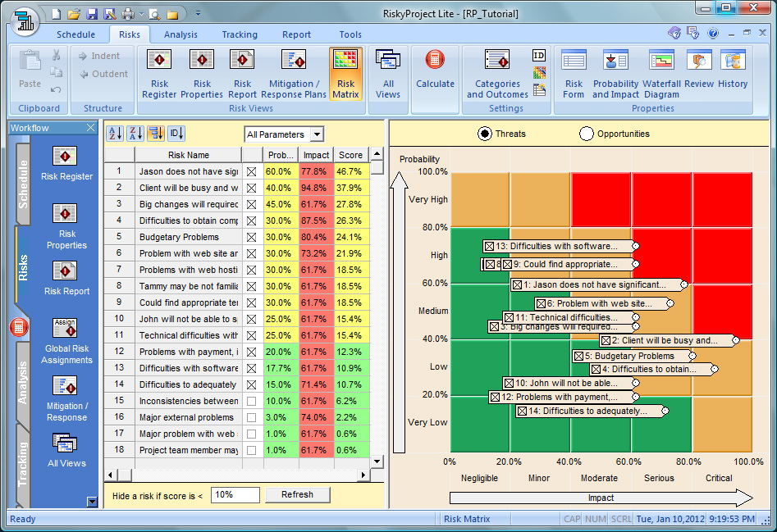Close the Workflow panel
Screen dimensions: 777x532
pos(91,128)
